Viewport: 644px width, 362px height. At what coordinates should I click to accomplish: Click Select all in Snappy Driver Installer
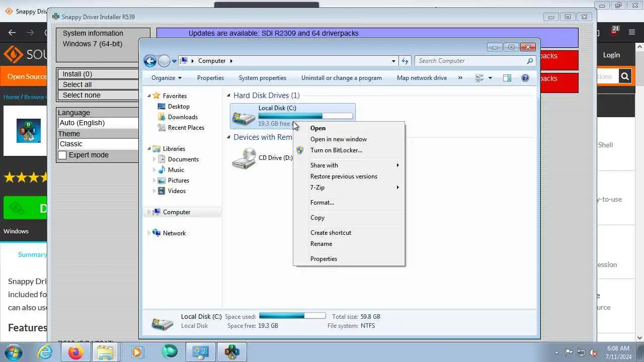(98, 84)
